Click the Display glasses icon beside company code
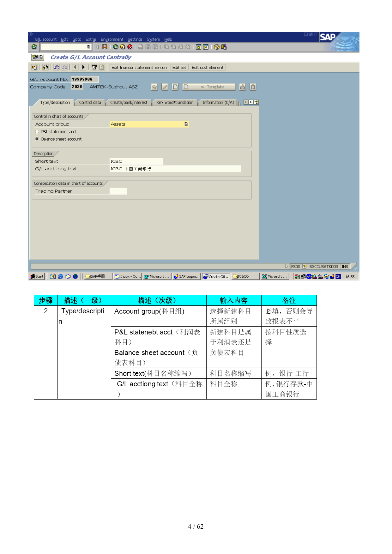 [154, 87]
